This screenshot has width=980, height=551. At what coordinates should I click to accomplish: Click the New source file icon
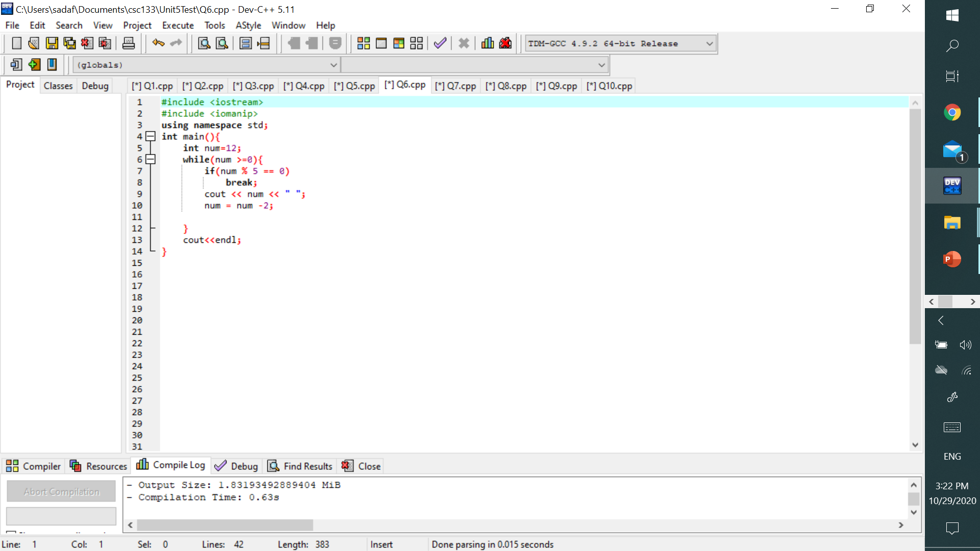pos(16,43)
